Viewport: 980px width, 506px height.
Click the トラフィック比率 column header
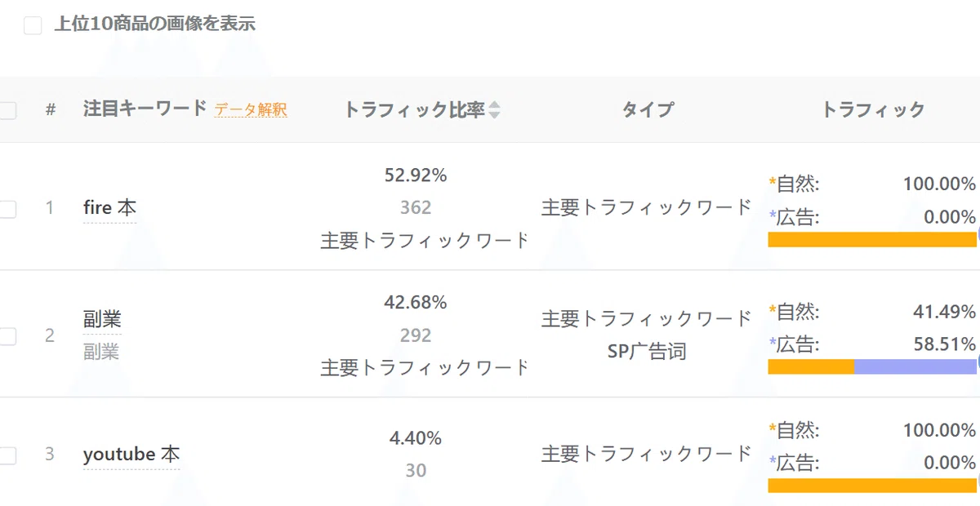pos(414,109)
